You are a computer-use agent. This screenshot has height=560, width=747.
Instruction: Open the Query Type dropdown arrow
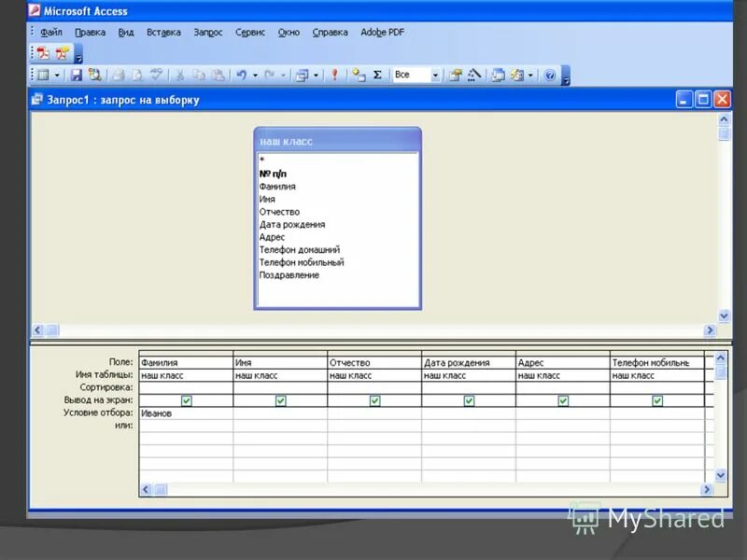click(316, 76)
